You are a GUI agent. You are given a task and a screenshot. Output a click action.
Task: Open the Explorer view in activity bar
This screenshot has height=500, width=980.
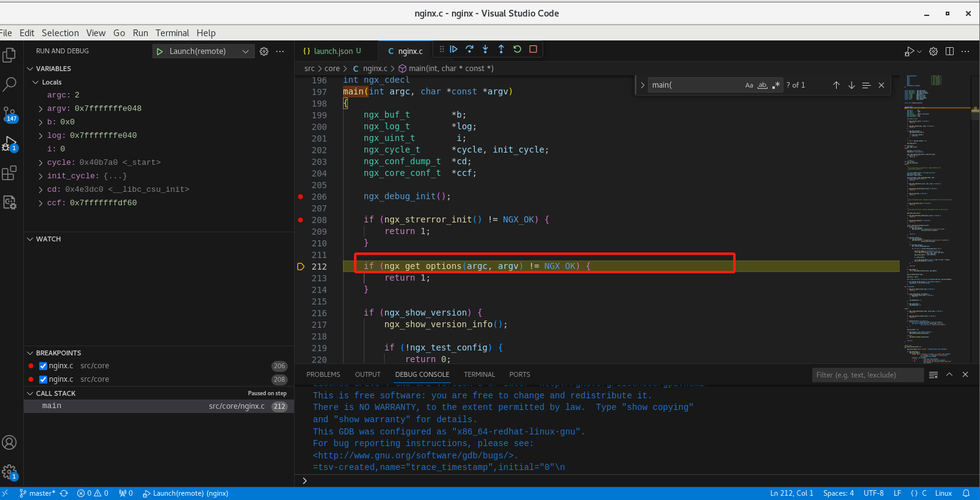pyautogui.click(x=9, y=55)
